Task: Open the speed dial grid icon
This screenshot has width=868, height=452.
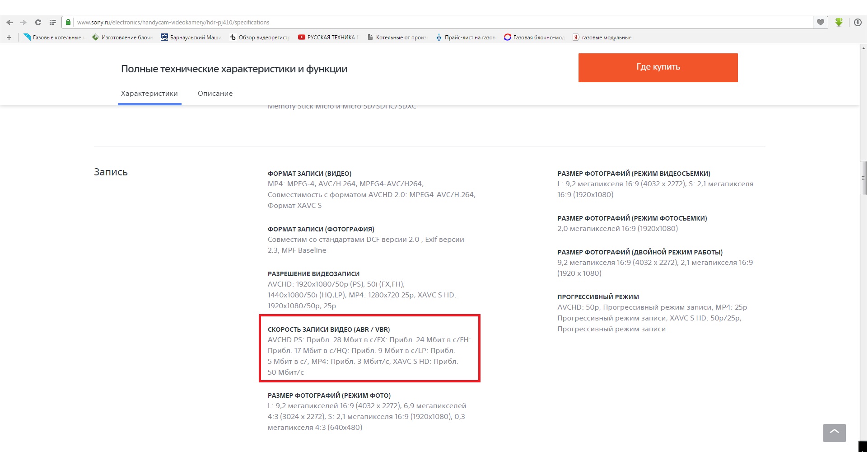Action: 53,22
